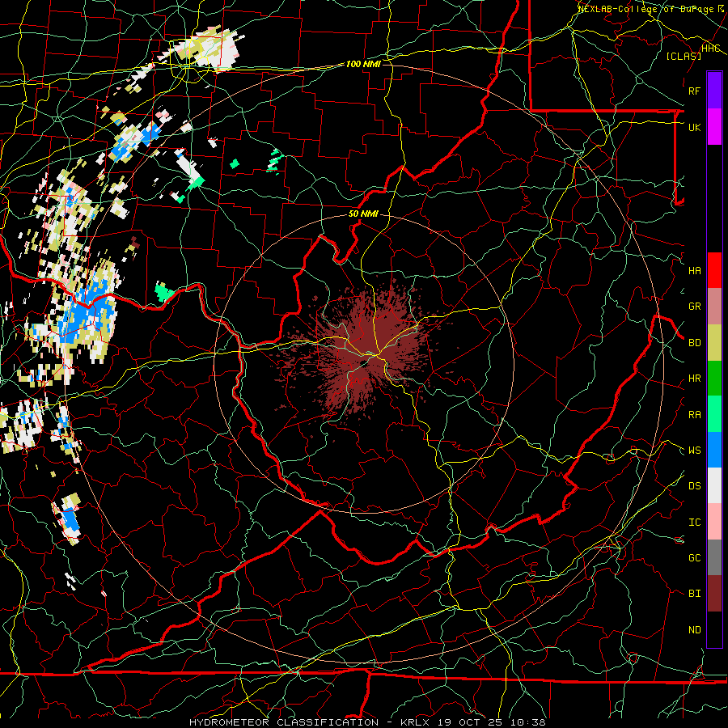Click the HA legend label text
The width and height of the screenshot is (728, 728).
[x=694, y=270]
